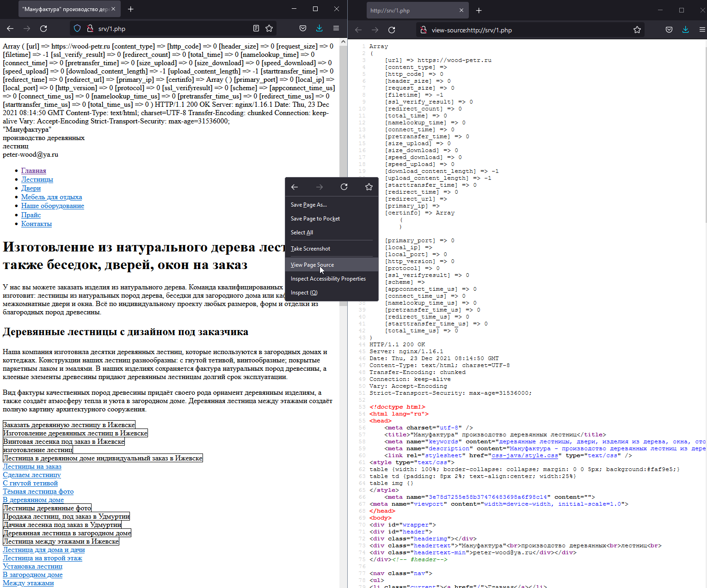707x588 pixels.
Task: Follow the Сделаем лестницу link
Action: (x=31, y=475)
